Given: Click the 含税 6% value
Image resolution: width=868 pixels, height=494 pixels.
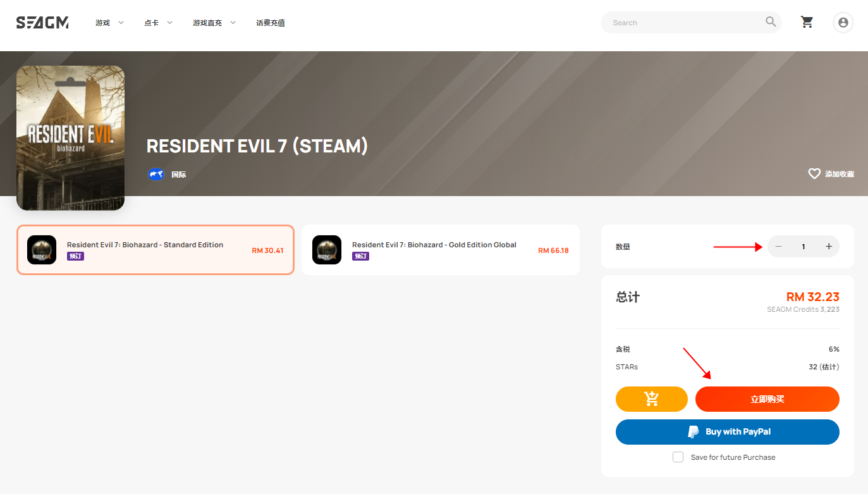Looking at the screenshot, I should point(834,349).
